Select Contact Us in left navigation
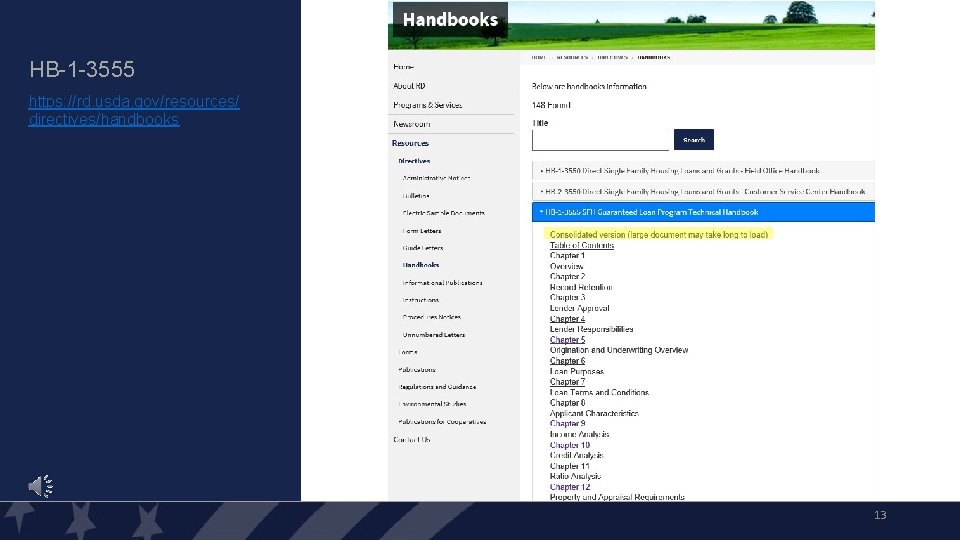Image resolution: width=960 pixels, height=540 pixels. (411, 440)
